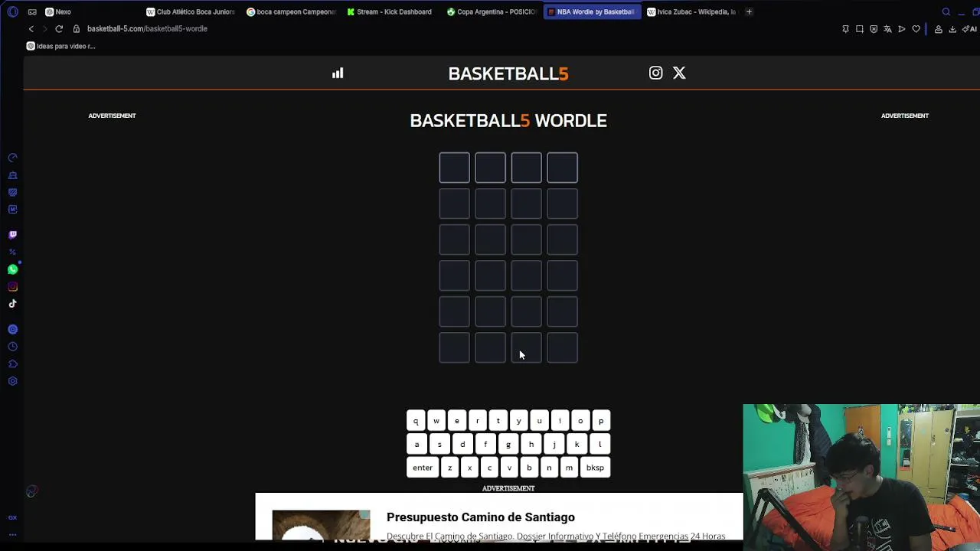Open the downloads icon

tap(952, 29)
